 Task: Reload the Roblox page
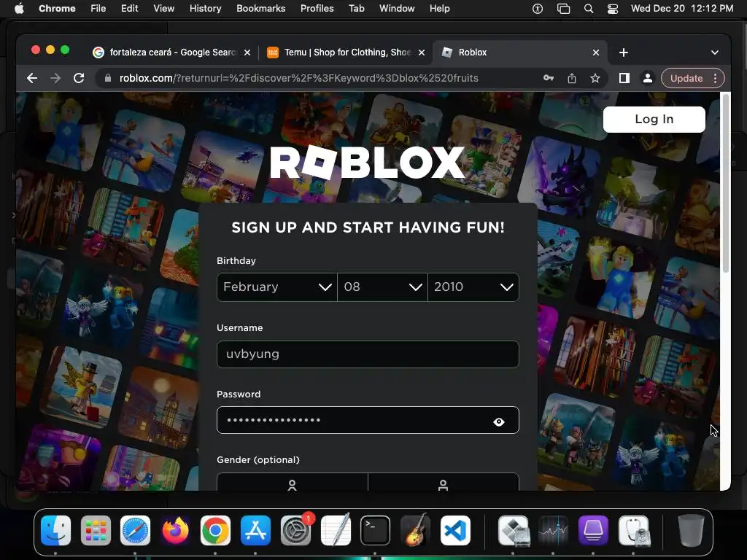tap(79, 78)
